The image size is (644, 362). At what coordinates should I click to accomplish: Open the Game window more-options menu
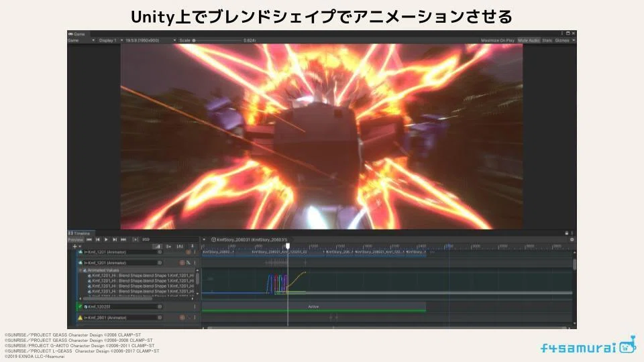tap(562, 34)
